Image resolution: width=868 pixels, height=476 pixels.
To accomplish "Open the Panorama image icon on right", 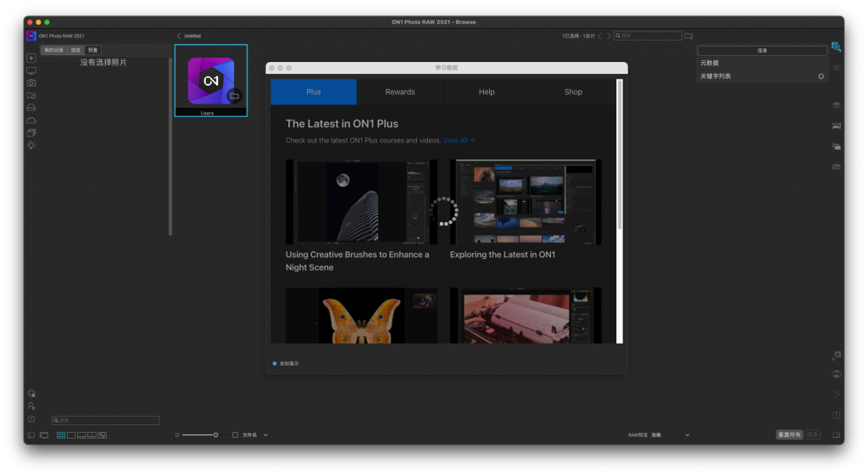I will pyautogui.click(x=836, y=126).
